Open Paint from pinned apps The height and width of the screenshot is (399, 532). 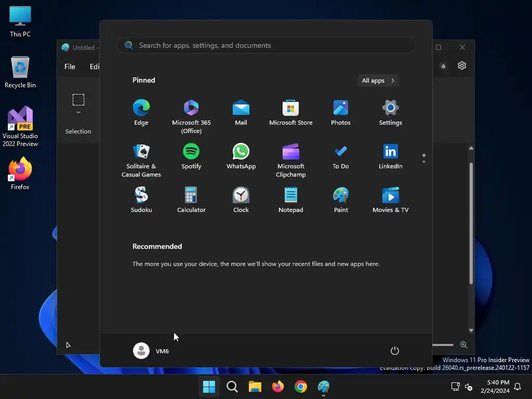coord(341,200)
